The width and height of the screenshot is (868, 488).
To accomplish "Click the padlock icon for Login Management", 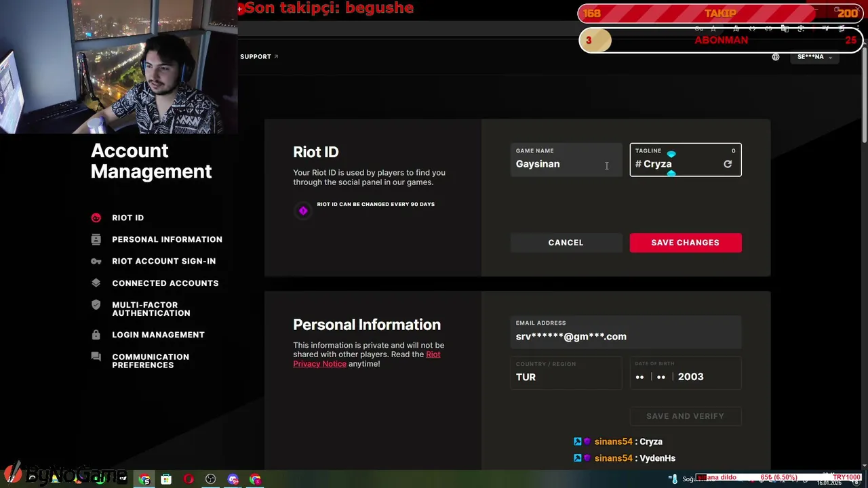I will (x=96, y=335).
